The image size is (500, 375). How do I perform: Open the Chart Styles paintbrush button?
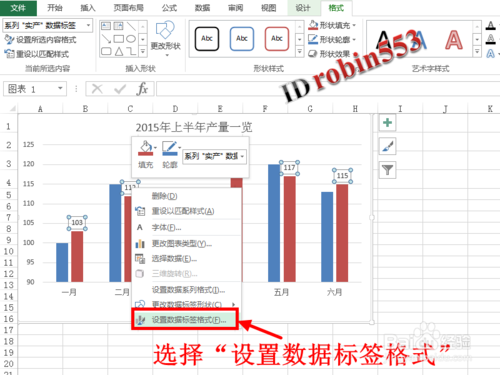click(387, 146)
